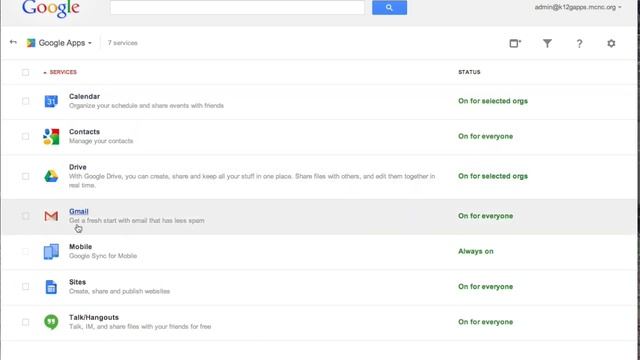This screenshot has width=640, height=360.
Task: Click the '7 services' count text
Action: click(122, 43)
